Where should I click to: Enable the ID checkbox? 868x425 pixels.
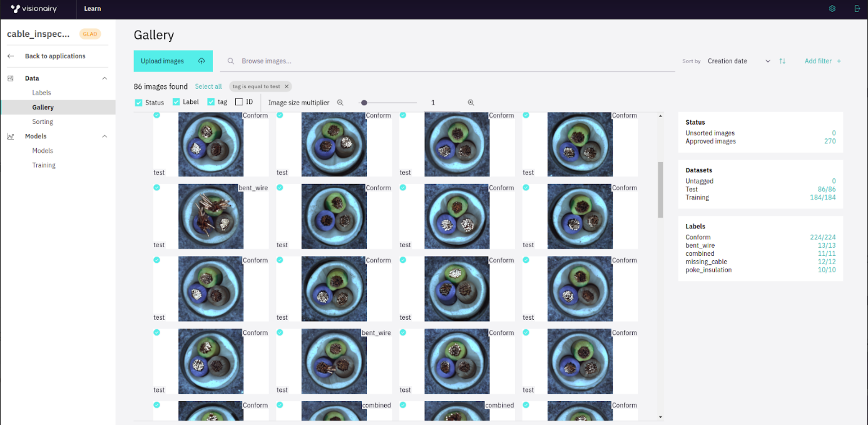click(x=239, y=102)
